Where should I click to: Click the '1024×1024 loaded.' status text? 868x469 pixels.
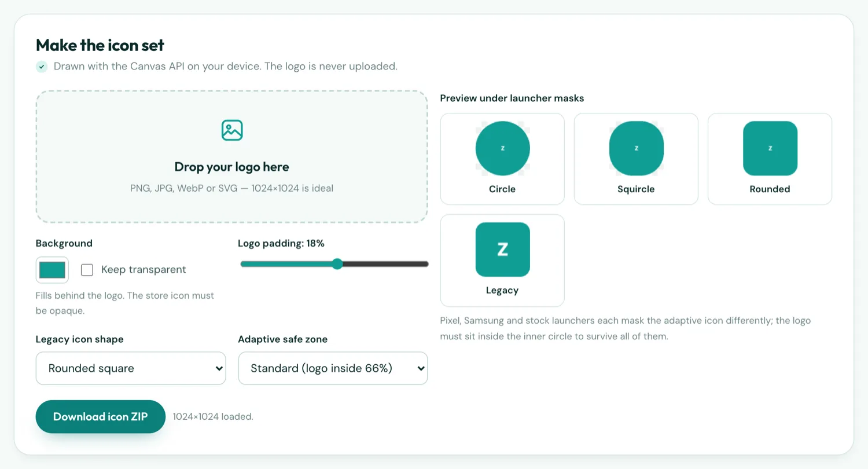point(213,416)
